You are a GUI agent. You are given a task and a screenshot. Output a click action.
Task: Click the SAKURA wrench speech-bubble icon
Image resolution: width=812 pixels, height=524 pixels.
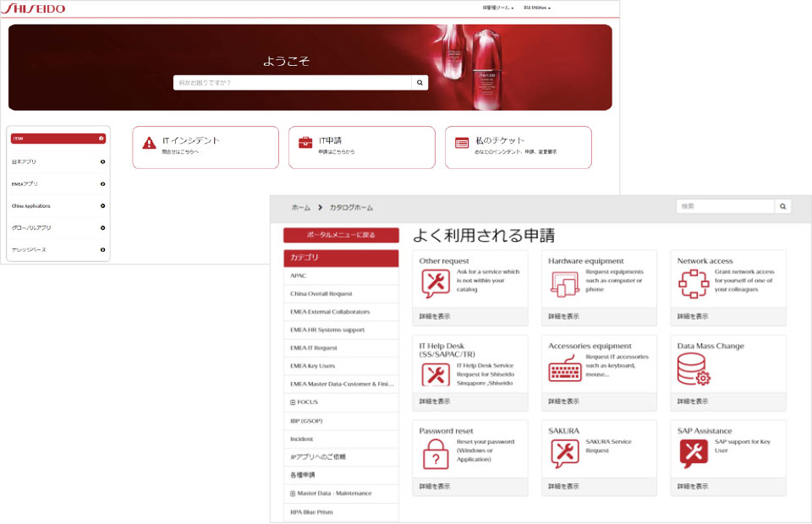click(x=564, y=454)
